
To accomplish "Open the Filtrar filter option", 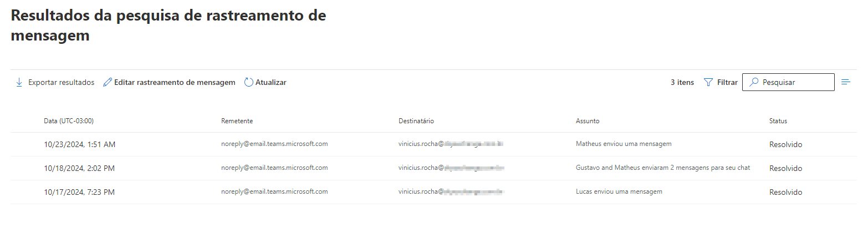I will [721, 82].
